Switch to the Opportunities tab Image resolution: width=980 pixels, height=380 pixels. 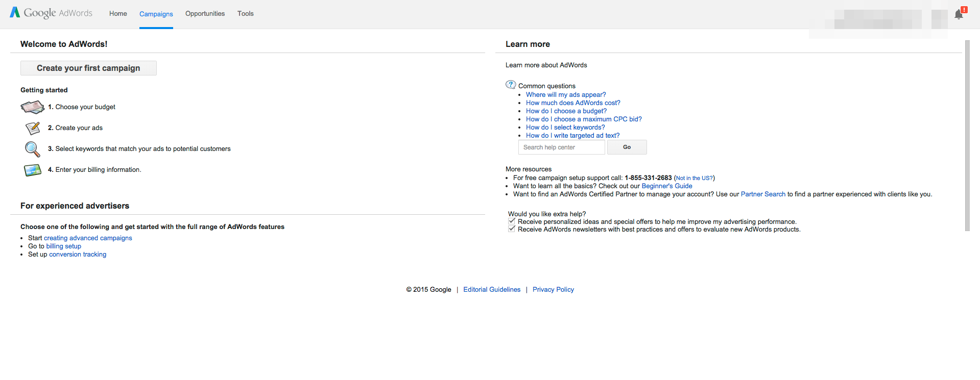point(205,14)
